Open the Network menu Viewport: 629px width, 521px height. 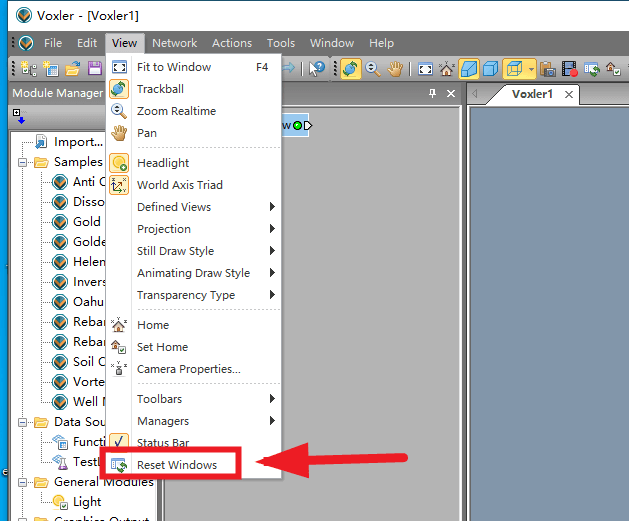(174, 43)
